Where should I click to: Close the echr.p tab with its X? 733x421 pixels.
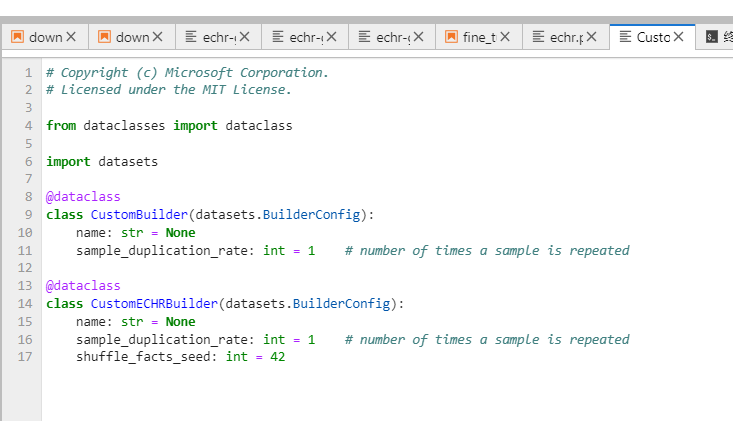[591, 36]
